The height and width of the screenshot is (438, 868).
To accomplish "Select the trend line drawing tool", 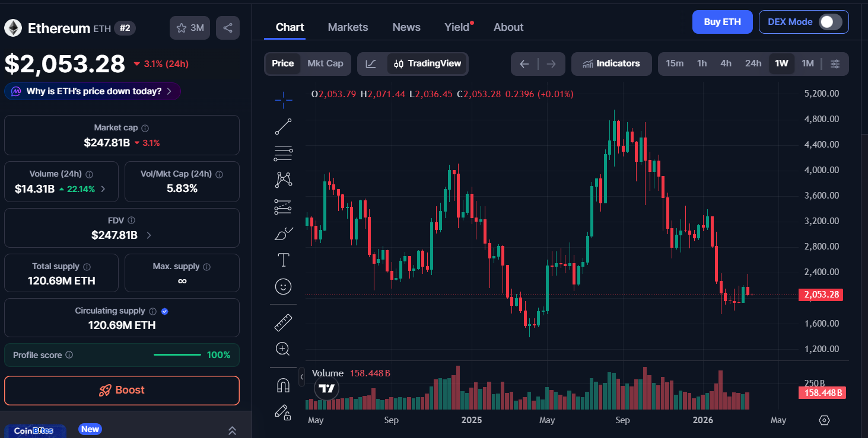I will point(284,126).
